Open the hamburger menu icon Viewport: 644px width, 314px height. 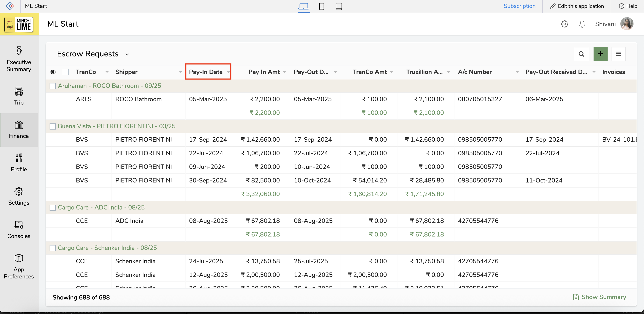(x=618, y=54)
